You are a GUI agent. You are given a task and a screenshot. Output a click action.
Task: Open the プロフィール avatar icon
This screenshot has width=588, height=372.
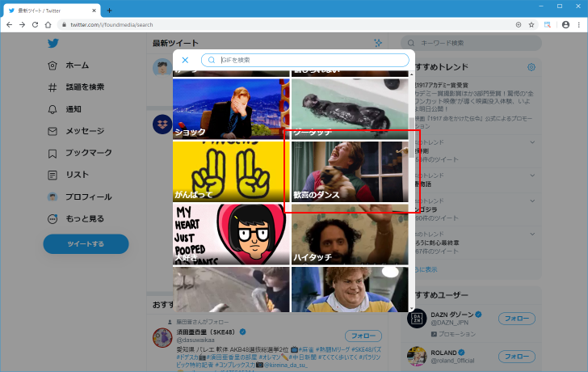coord(52,197)
